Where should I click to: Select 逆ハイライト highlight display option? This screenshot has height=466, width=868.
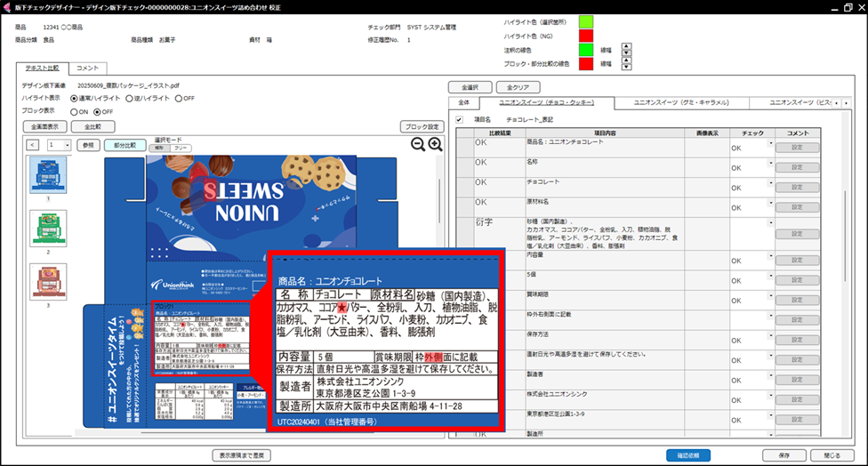pyautogui.click(x=130, y=99)
